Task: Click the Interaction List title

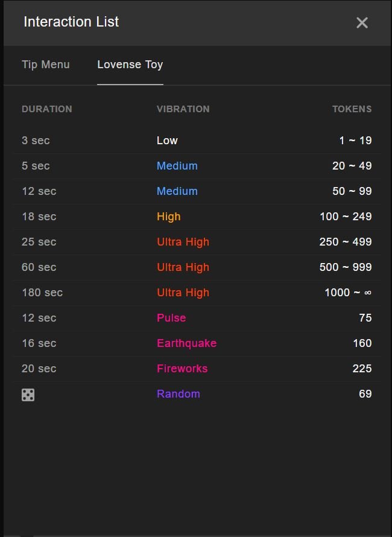Action: tap(71, 22)
